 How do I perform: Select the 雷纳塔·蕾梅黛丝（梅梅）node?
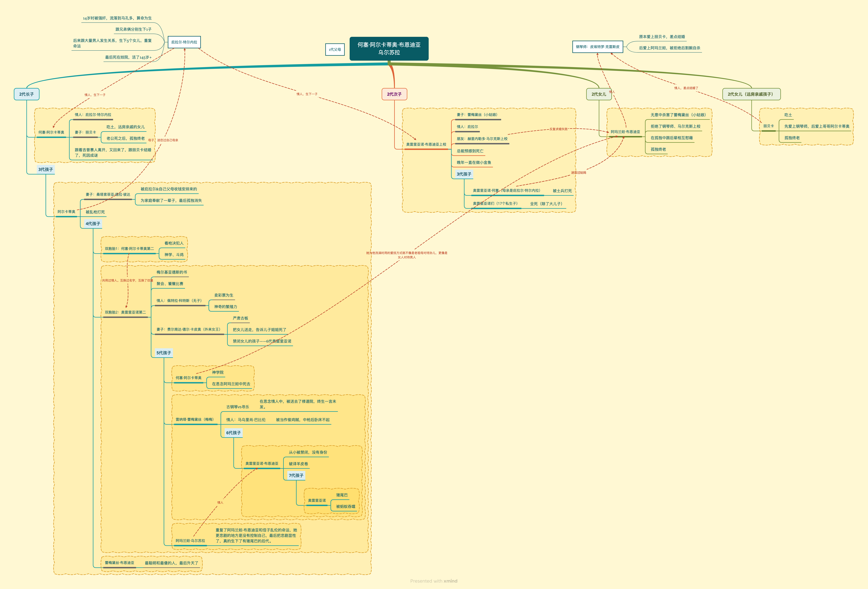tap(195, 419)
